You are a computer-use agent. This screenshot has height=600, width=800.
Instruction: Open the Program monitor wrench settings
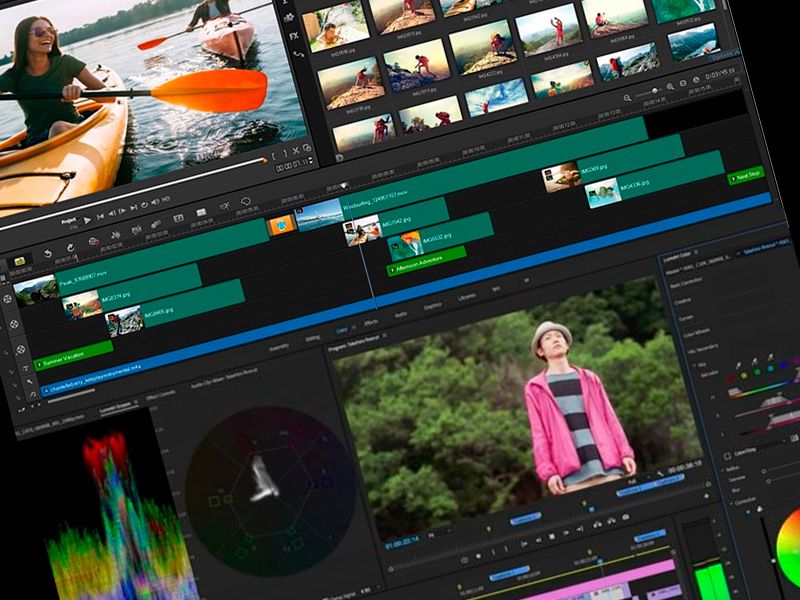tap(660, 474)
